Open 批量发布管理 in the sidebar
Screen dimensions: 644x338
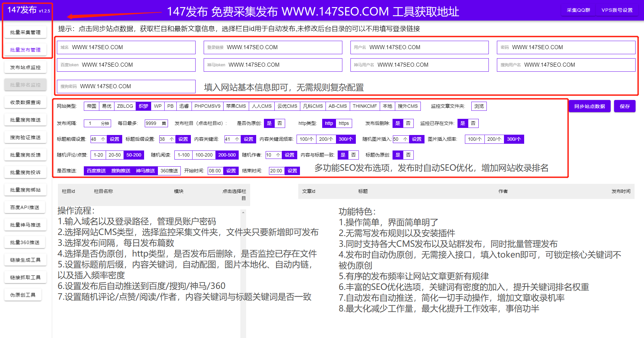click(x=25, y=49)
